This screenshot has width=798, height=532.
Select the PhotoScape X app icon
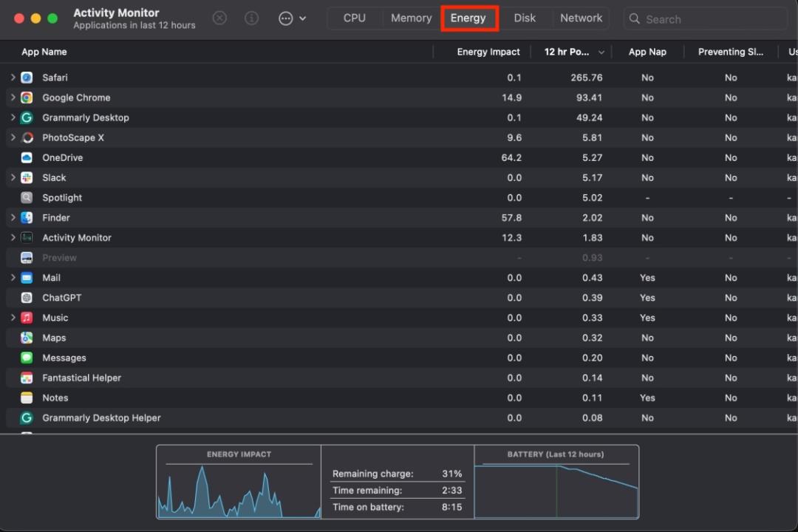(x=27, y=137)
